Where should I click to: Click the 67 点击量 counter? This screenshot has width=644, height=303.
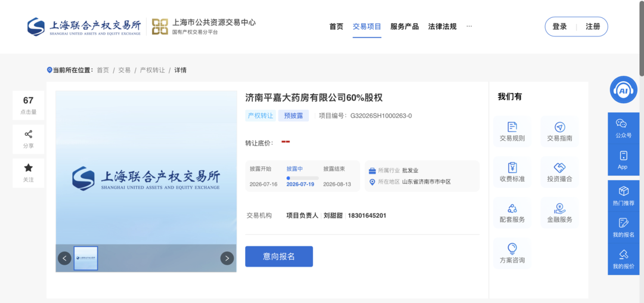[x=29, y=106]
